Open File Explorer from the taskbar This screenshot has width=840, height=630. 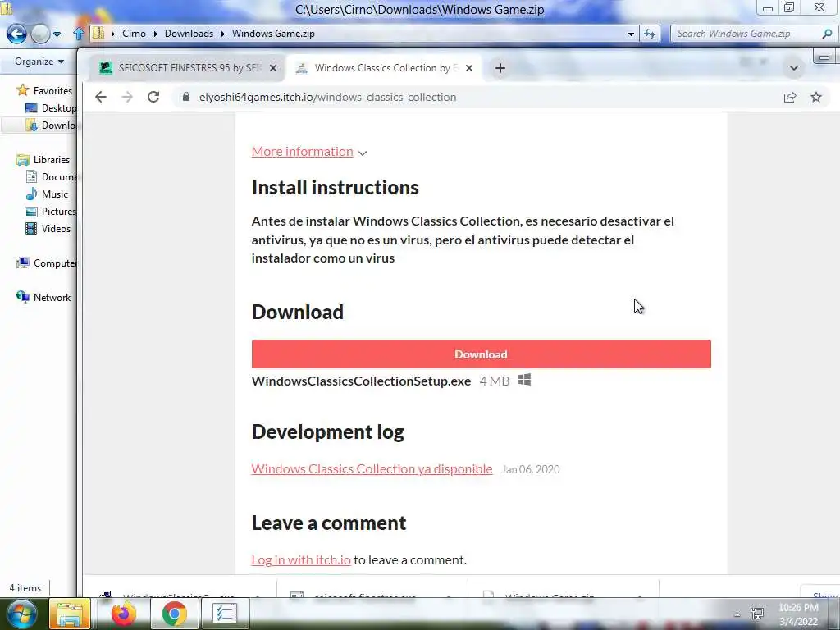[70, 614]
